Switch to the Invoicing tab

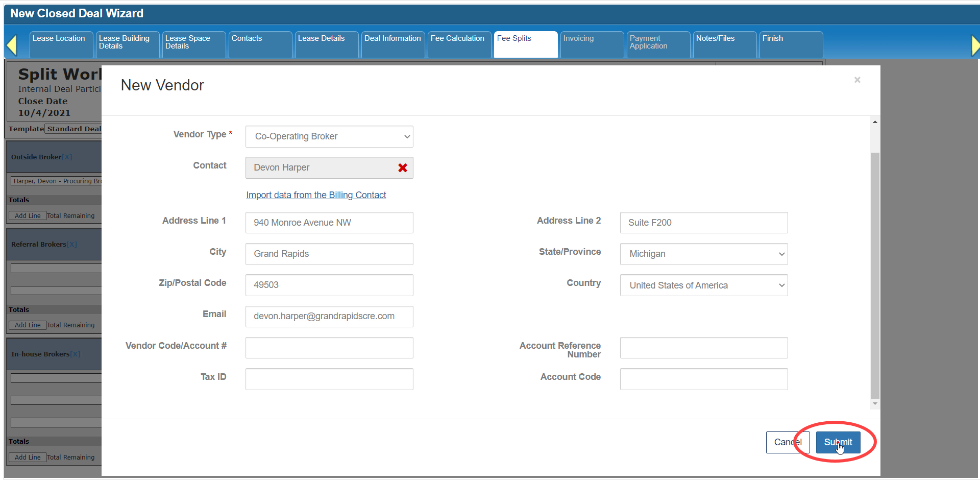[x=591, y=44]
